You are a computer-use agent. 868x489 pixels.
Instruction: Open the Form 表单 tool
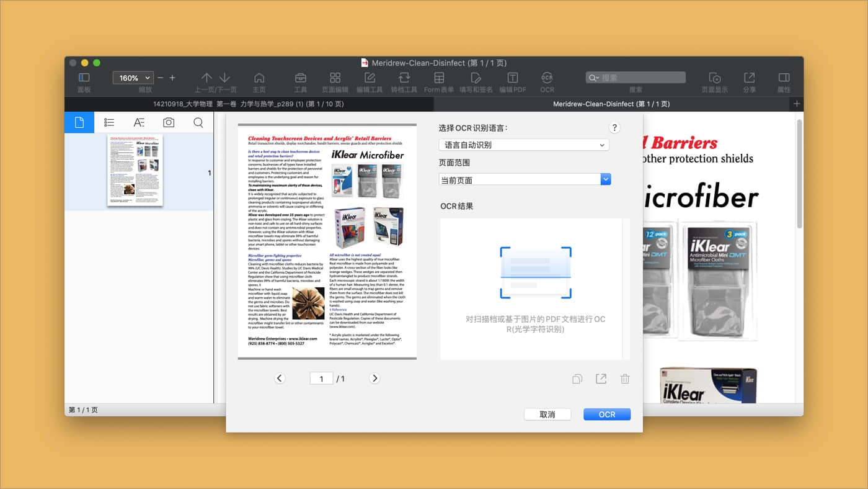pyautogui.click(x=439, y=78)
